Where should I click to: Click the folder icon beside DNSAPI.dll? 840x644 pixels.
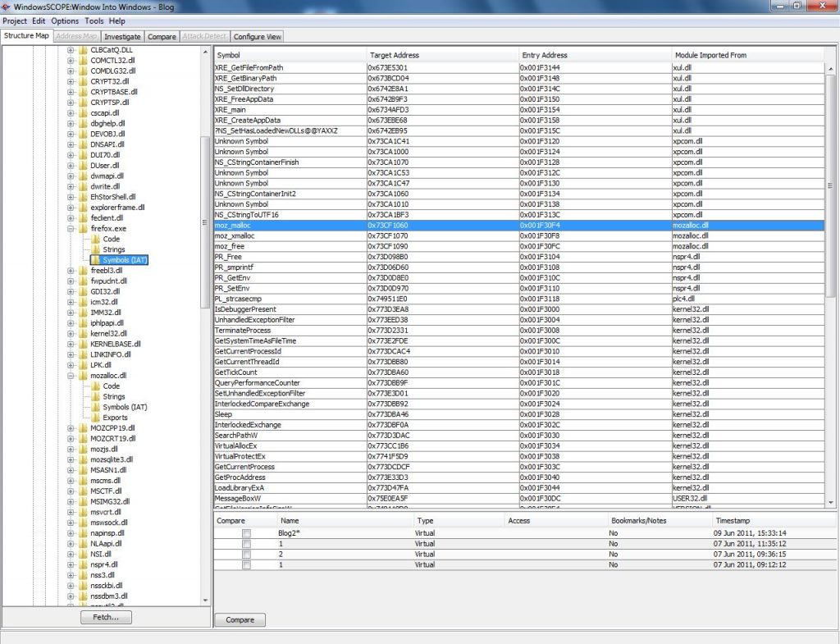tap(83, 144)
